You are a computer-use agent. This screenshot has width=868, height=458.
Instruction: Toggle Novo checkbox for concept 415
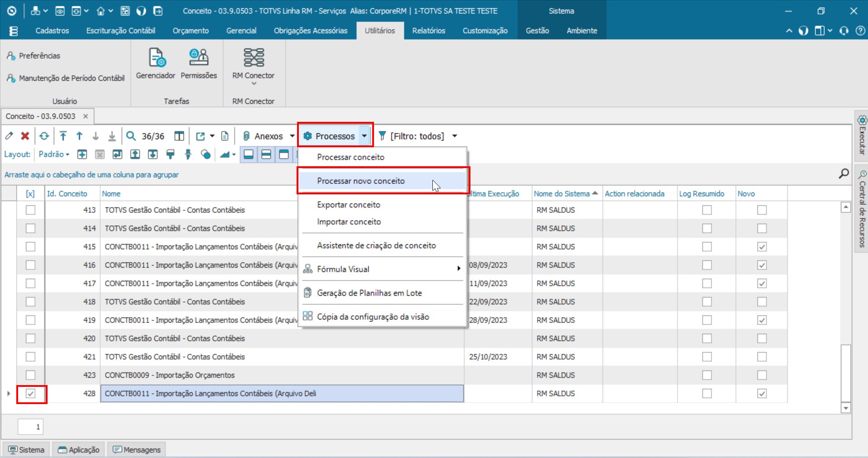pyautogui.click(x=762, y=247)
